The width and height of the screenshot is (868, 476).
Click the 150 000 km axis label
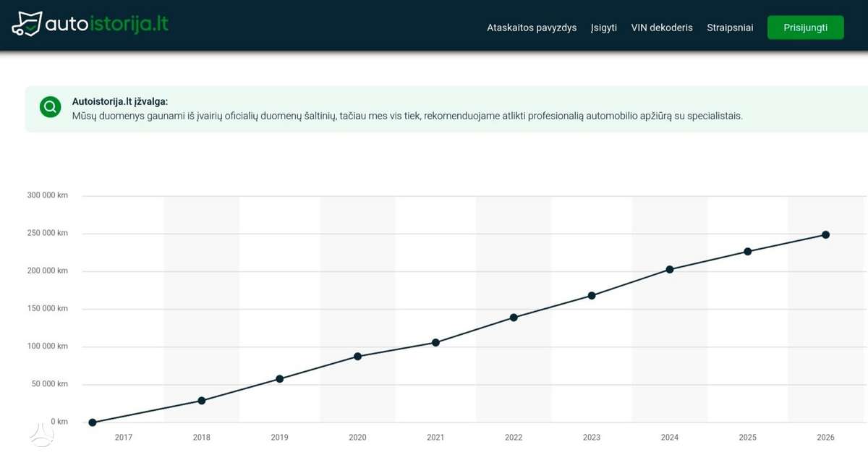[x=48, y=308]
